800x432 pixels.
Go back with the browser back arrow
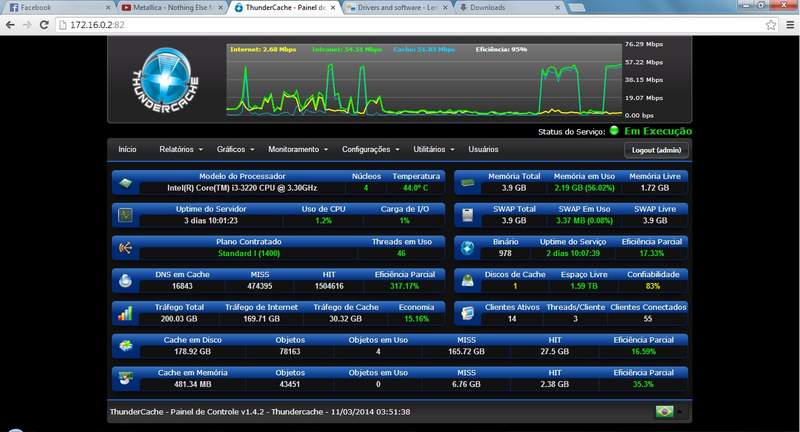10,24
